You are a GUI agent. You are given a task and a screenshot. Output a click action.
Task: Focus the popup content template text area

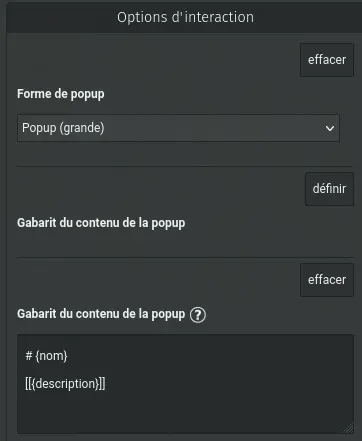pos(185,384)
